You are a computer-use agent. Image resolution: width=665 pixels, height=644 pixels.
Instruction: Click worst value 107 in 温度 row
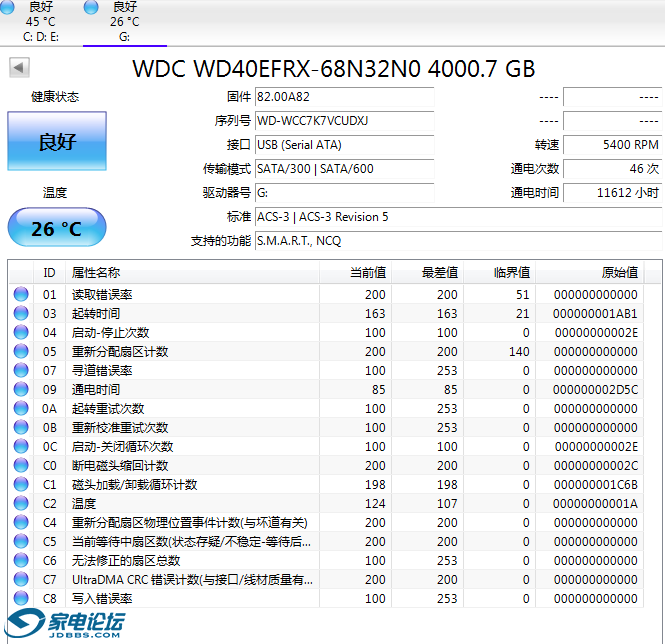447,504
